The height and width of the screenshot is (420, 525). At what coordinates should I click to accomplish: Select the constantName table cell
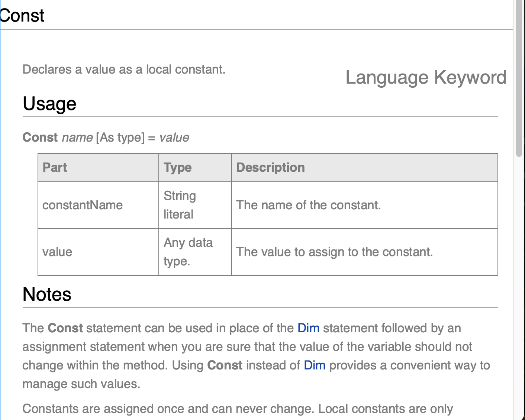pyautogui.click(x=98, y=205)
